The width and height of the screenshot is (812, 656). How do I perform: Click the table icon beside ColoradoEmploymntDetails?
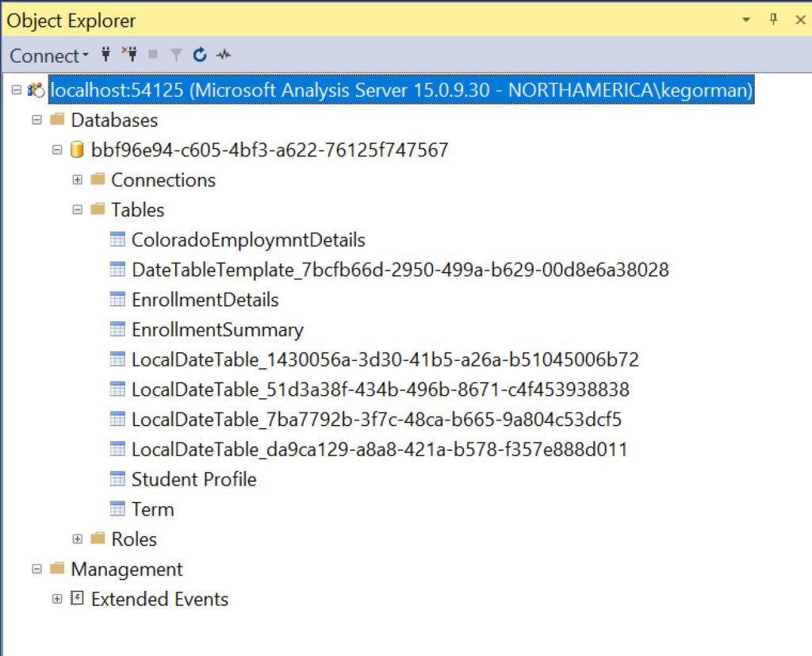coord(117,239)
